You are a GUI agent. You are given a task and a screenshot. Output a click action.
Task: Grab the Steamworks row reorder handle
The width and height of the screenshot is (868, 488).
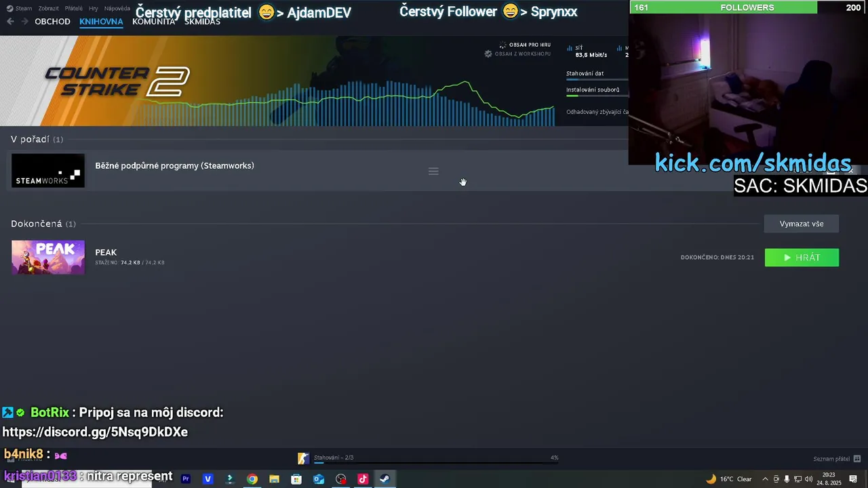click(433, 171)
